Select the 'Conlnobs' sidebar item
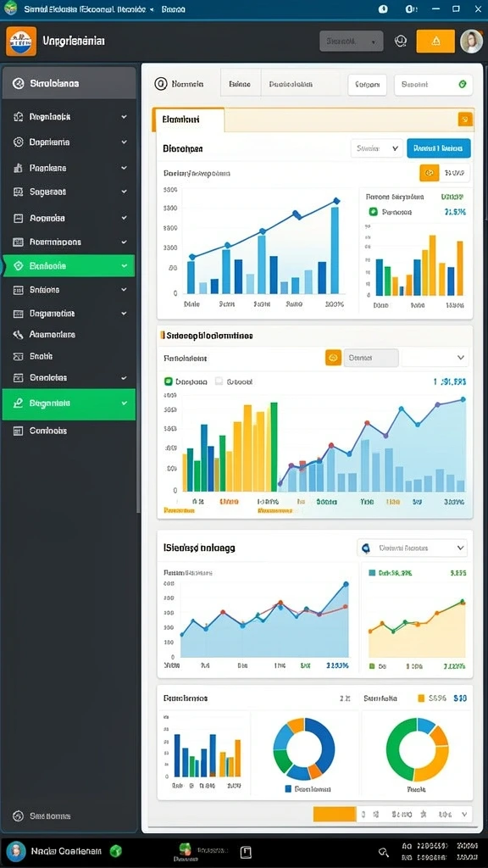 (x=69, y=431)
